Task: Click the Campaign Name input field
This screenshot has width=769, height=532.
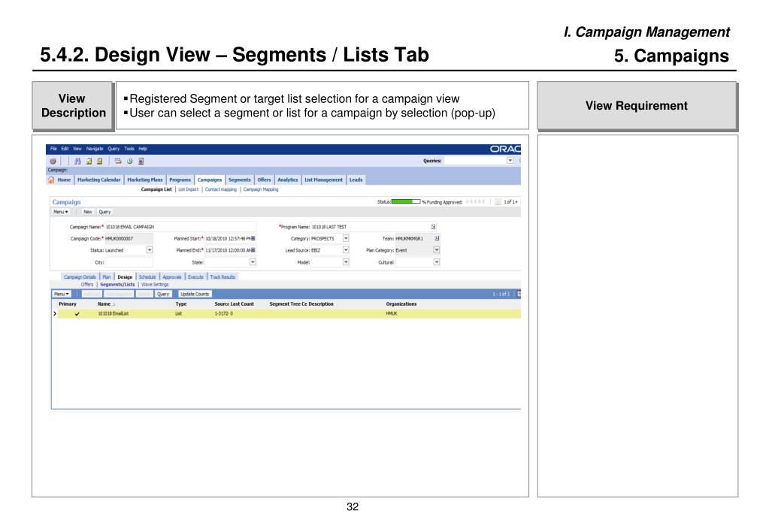Action: click(x=180, y=226)
